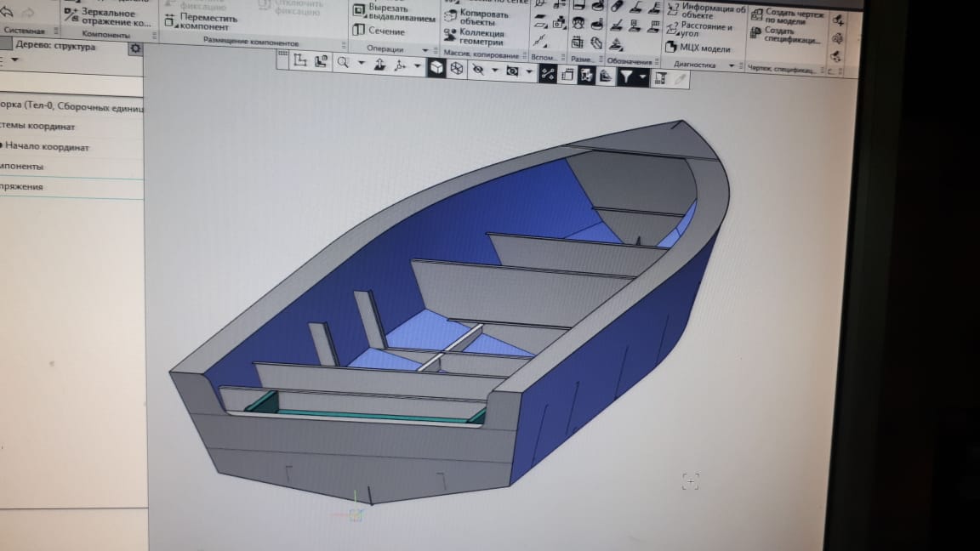Open МЦХ модели calculation
Image resolution: width=980 pixels, height=551 pixels.
(x=698, y=48)
